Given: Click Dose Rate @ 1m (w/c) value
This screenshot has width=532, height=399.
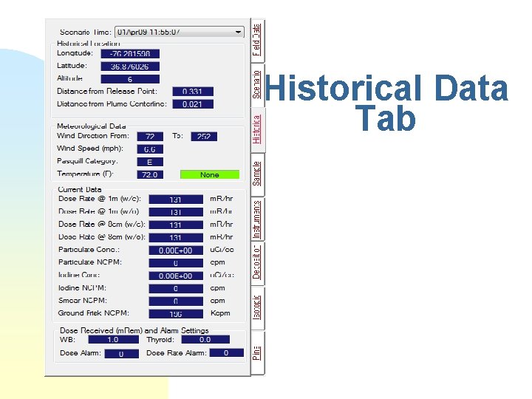Looking at the screenshot, I should 176,199.
